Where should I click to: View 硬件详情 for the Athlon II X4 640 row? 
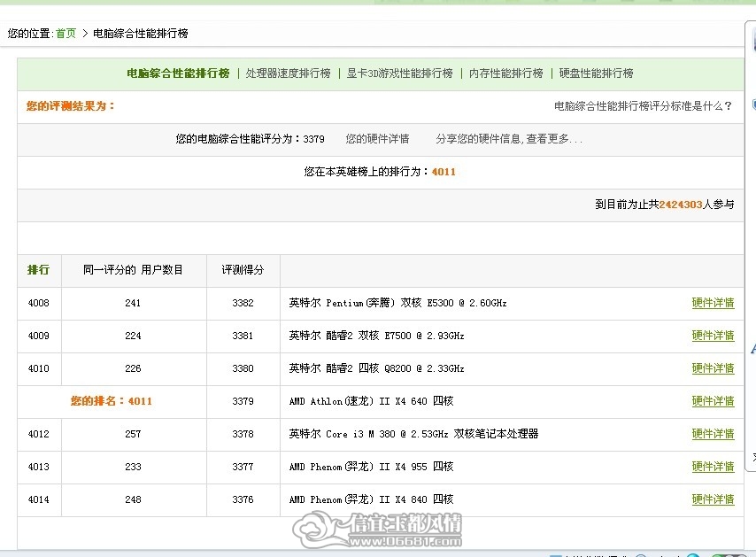[x=714, y=401]
